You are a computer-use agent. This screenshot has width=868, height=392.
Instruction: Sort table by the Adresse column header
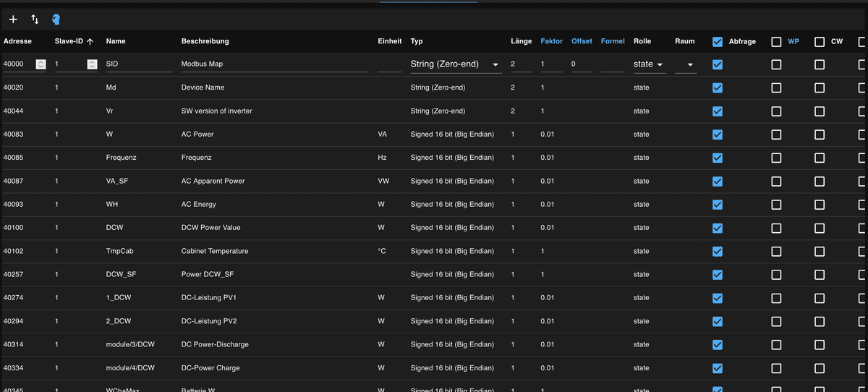(x=17, y=42)
